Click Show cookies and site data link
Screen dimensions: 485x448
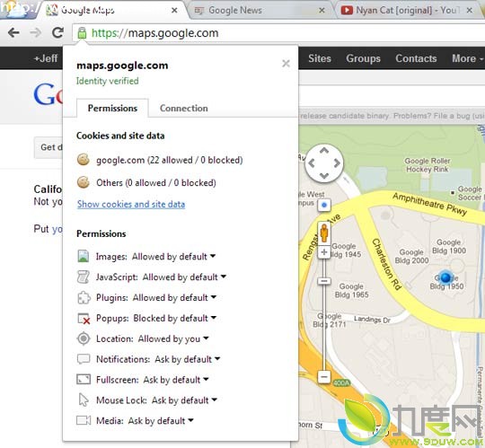pos(131,204)
